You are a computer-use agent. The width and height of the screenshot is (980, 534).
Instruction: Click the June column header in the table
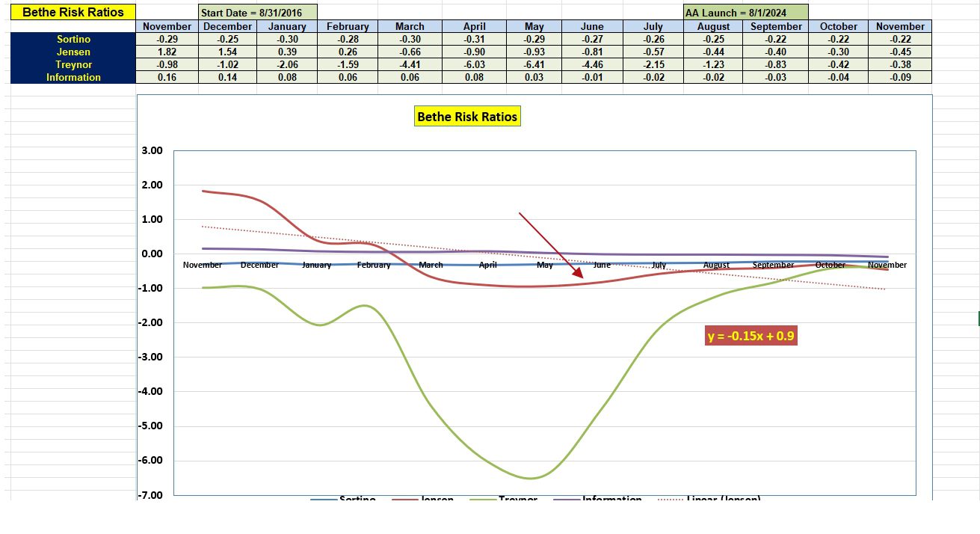tap(592, 26)
